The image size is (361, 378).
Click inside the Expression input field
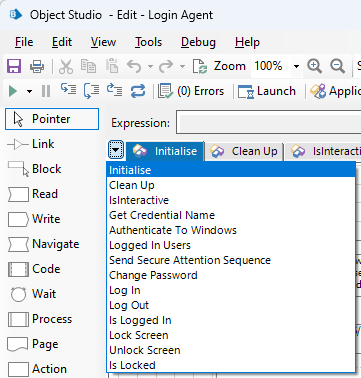[x=269, y=122]
